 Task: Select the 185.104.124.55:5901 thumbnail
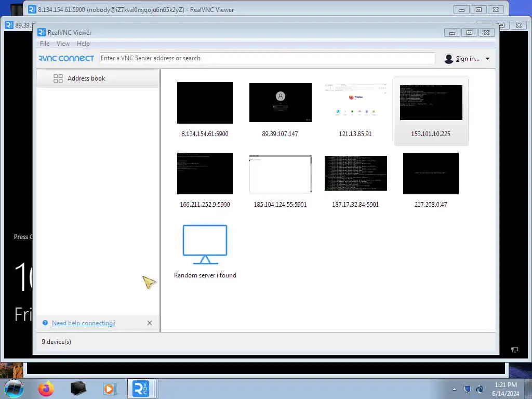click(280, 174)
